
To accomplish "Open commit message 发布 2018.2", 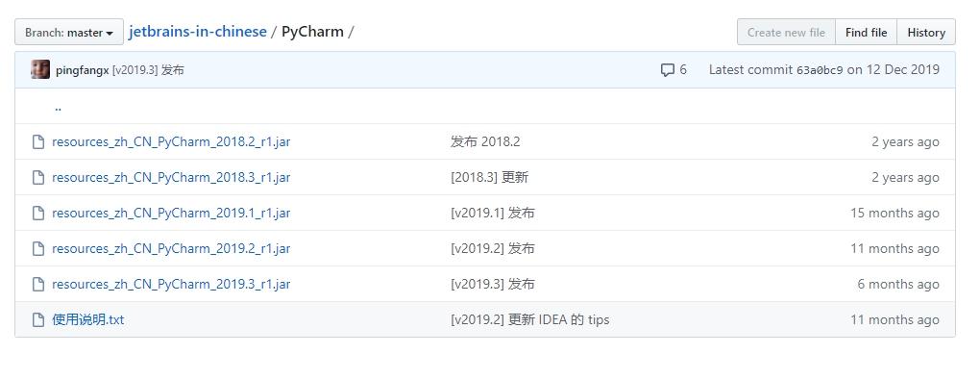I will click(485, 142).
